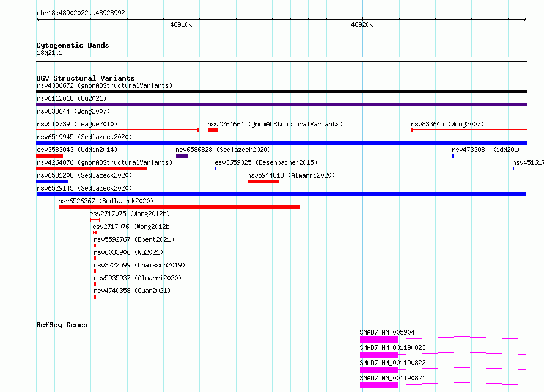This screenshot has width=544, height=392.
Task: Open nsv6586828 (Sedlazeck2020) label
Action: click(x=223, y=150)
